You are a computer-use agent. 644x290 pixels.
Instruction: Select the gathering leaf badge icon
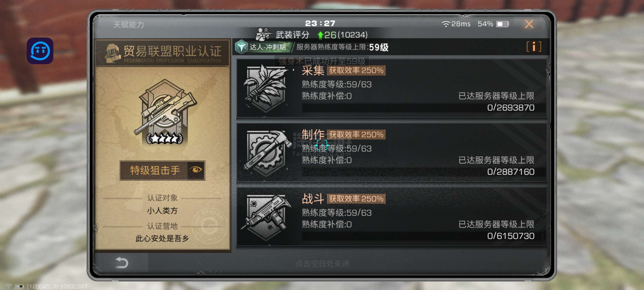(x=265, y=88)
